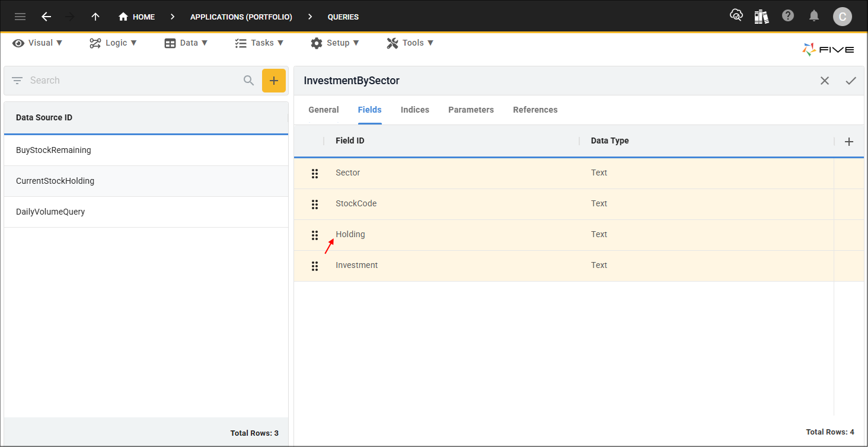
Task: Select CurrentStockHolding in the data source list
Action: pyautogui.click(x=146, y=181)
